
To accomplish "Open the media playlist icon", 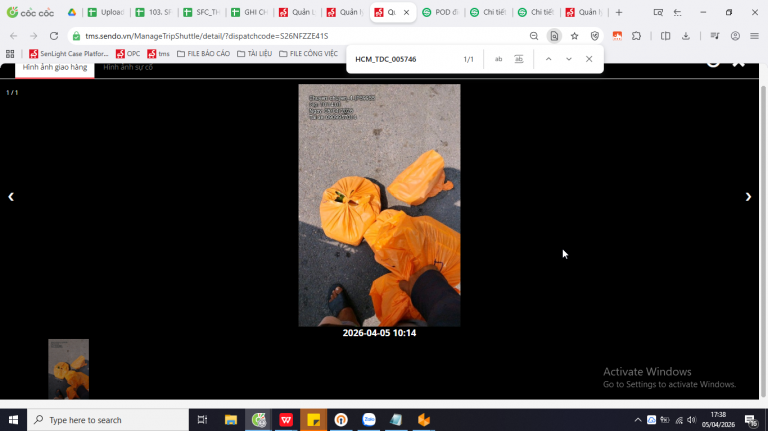I will (715, 36).
